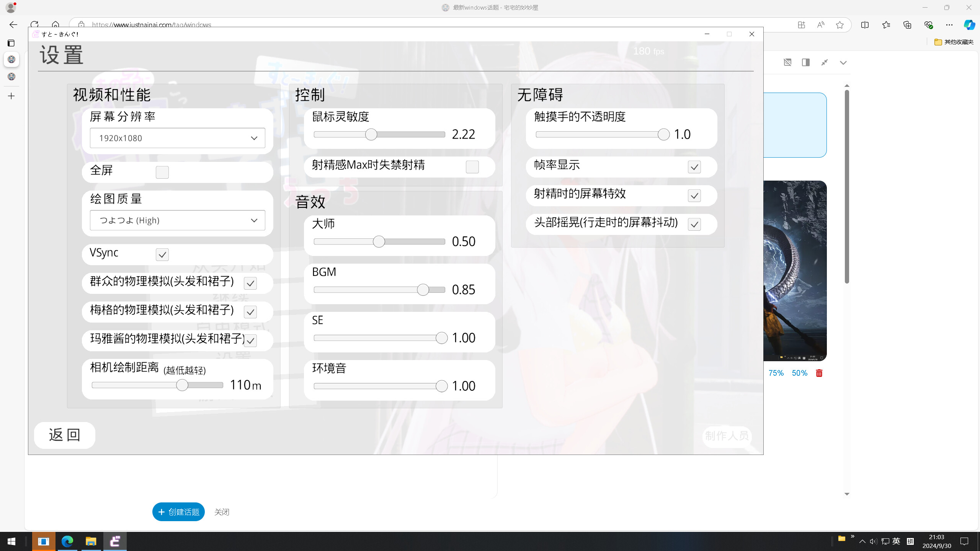The image size is (980, 551).
Task: Click the 相机绘制距离 draw distance slider
Action: coord(157,385)
